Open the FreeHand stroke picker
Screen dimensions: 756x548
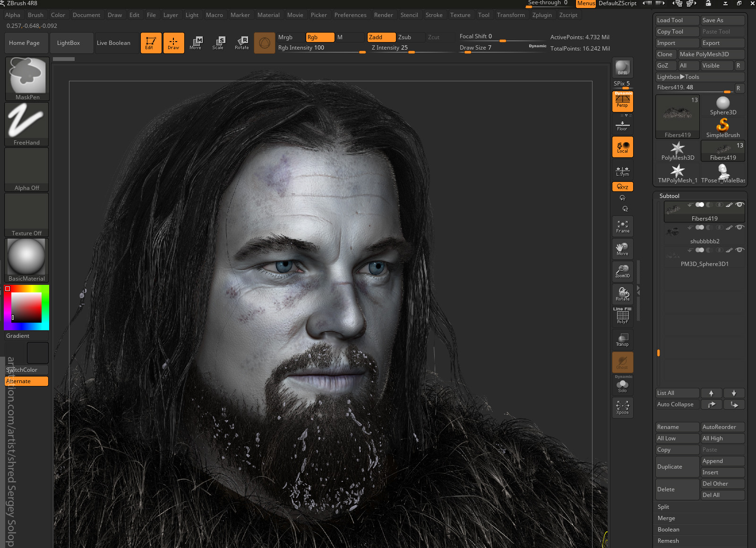(27, 124)
